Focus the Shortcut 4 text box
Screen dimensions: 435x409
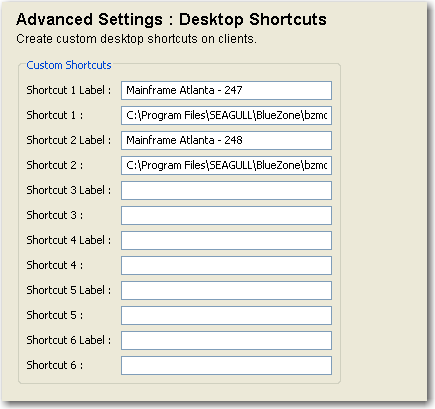[226, 265]
